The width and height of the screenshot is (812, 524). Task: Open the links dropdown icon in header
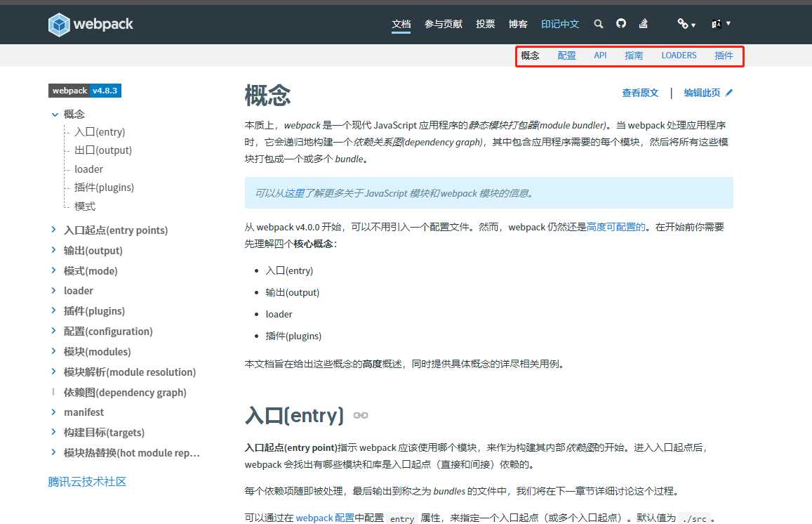point(686,24)
